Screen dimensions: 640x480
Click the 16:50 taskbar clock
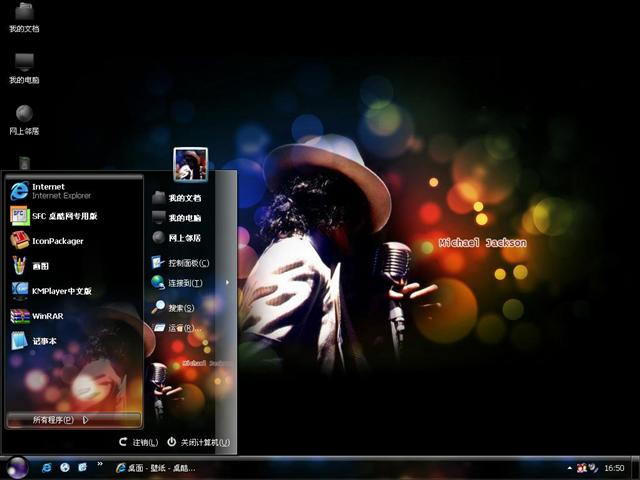tap(614, 468)
